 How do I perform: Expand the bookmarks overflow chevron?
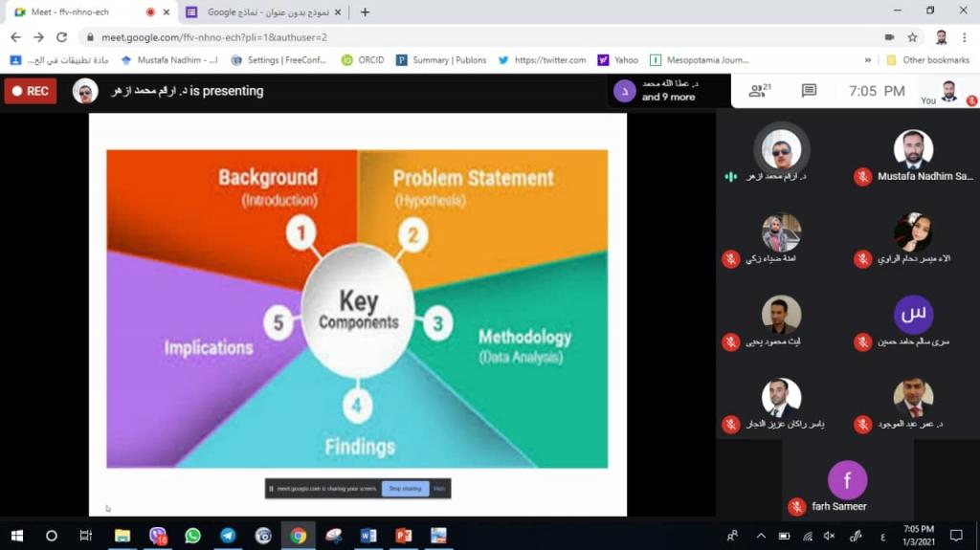(867, 60)
